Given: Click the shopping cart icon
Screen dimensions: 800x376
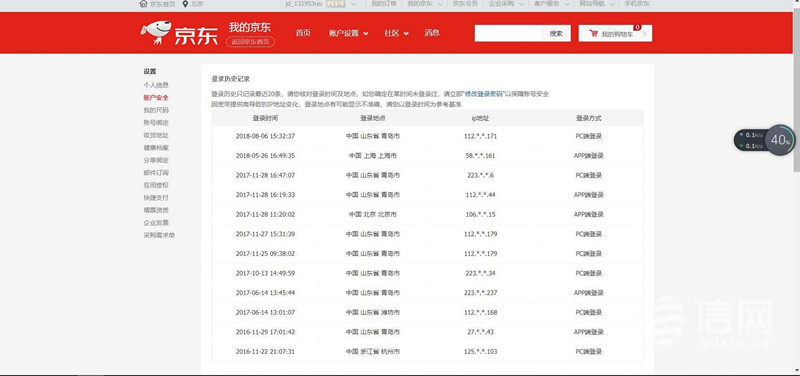Looking at the screenshot, I should click(593, 34).
